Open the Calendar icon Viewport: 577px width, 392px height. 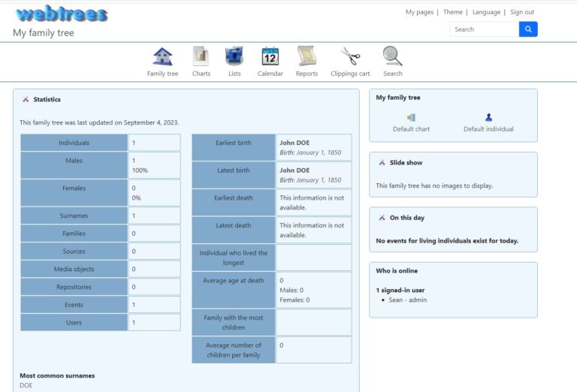click(270, 56)
